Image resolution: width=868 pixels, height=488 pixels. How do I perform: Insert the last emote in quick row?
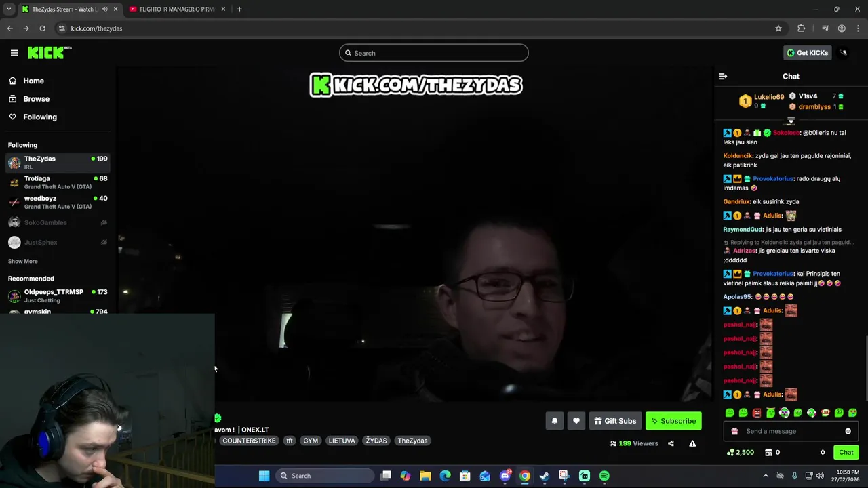[x=852, y=413]
